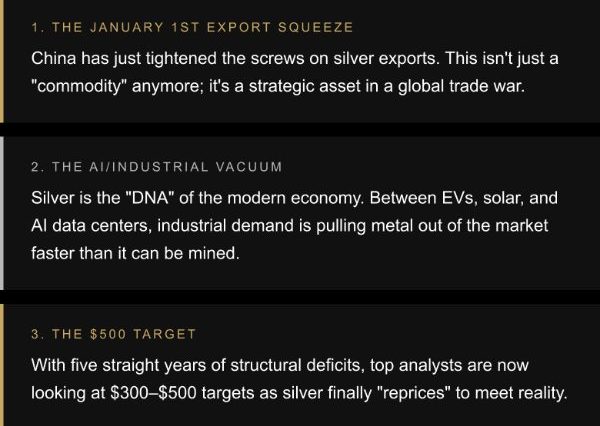This screenshot has width=600, height=426.
Task: Click the gray accent bar beside card two
Action: tap(2, 212)
